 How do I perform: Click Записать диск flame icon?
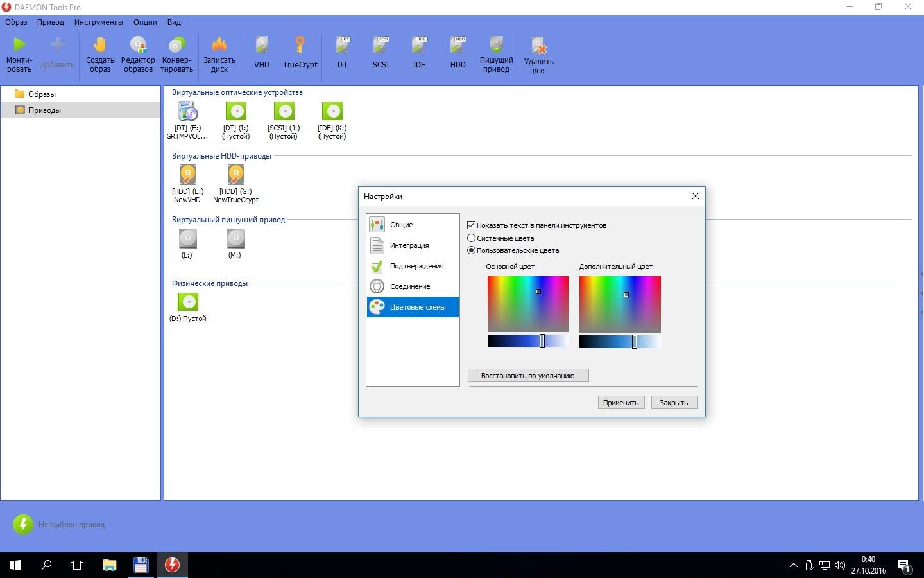pos(219,44)
